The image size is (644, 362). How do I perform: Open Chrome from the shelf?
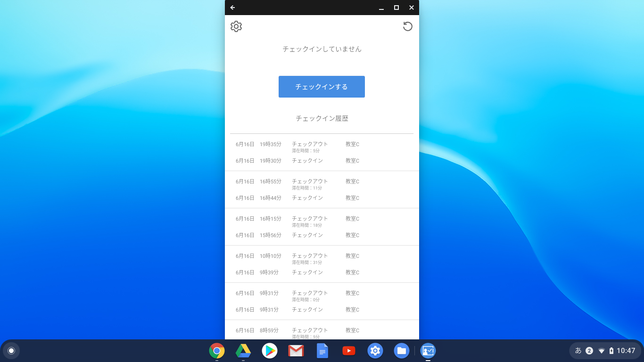(217, 351)
